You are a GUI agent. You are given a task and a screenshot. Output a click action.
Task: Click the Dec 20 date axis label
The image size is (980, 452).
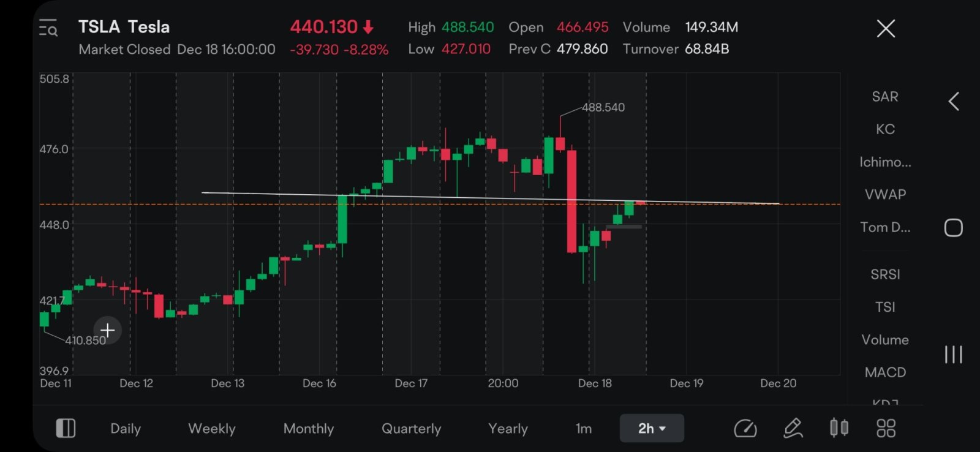(778, 383)
